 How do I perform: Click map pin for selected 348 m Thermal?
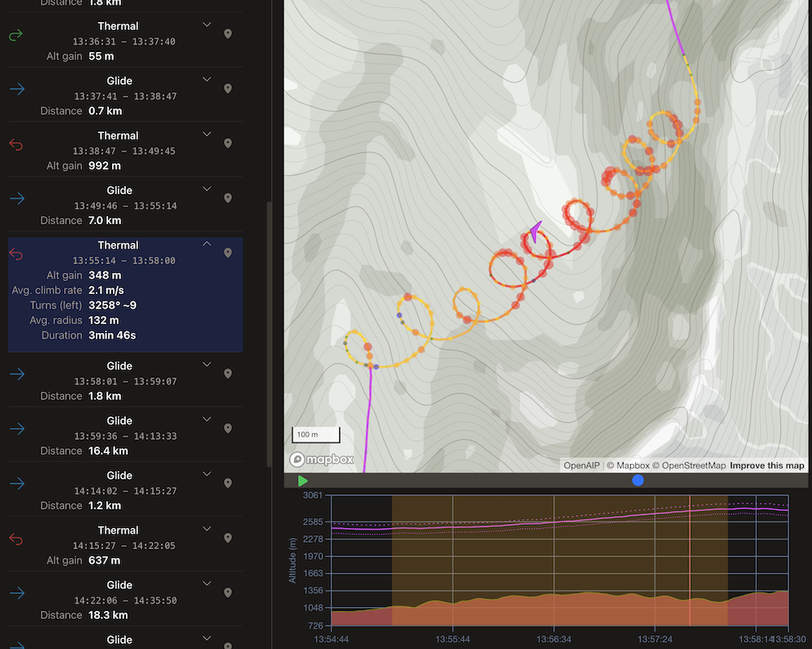pos(228,253)
